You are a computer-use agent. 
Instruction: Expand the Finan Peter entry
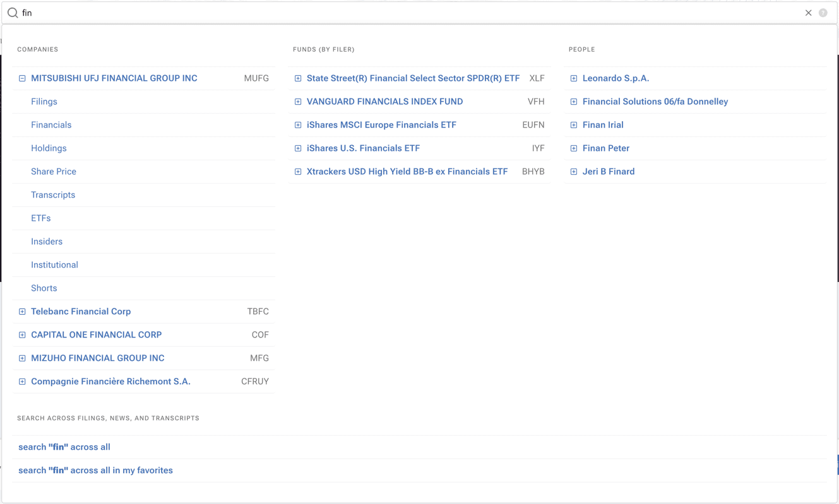click(x=574, y=148)
